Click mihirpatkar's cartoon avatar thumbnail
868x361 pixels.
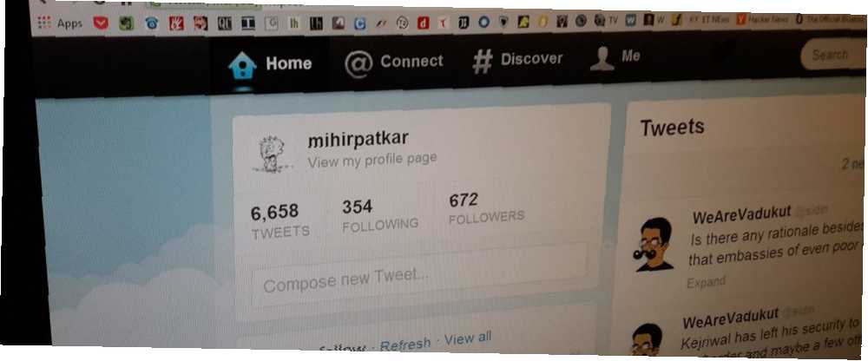[271, 154]
